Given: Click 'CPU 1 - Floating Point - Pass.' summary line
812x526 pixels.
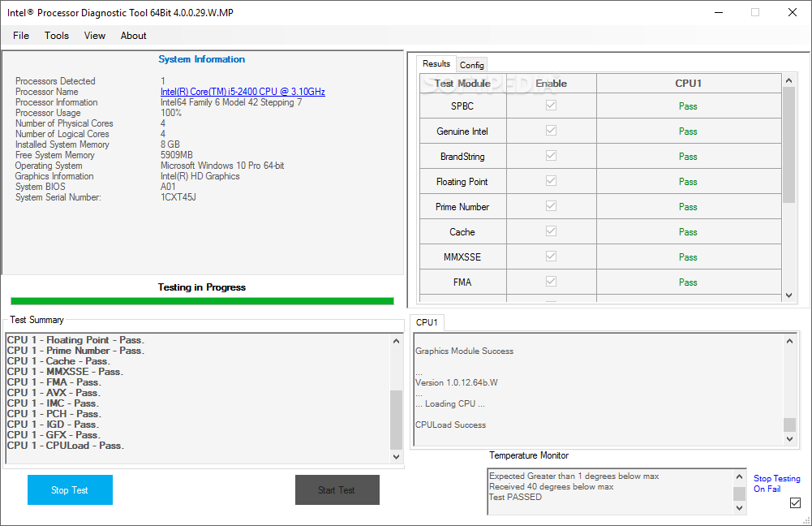Looking at the screenshot, I should (75, 340).
